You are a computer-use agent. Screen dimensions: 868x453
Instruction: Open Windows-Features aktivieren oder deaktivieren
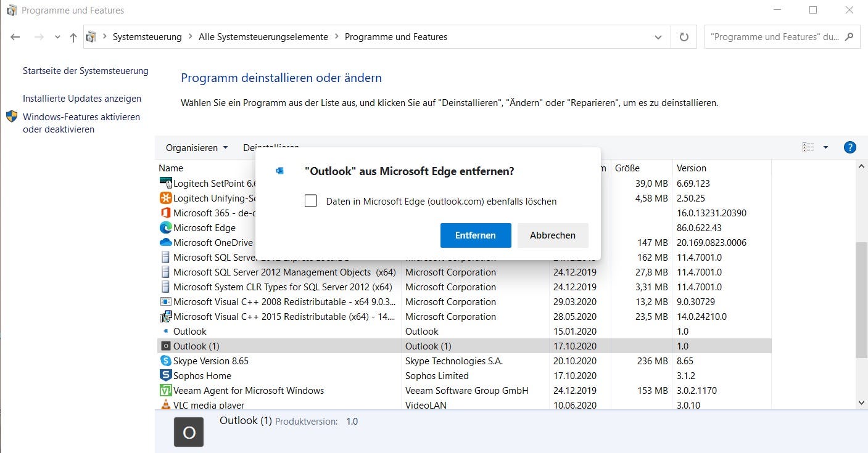point(81,123)
